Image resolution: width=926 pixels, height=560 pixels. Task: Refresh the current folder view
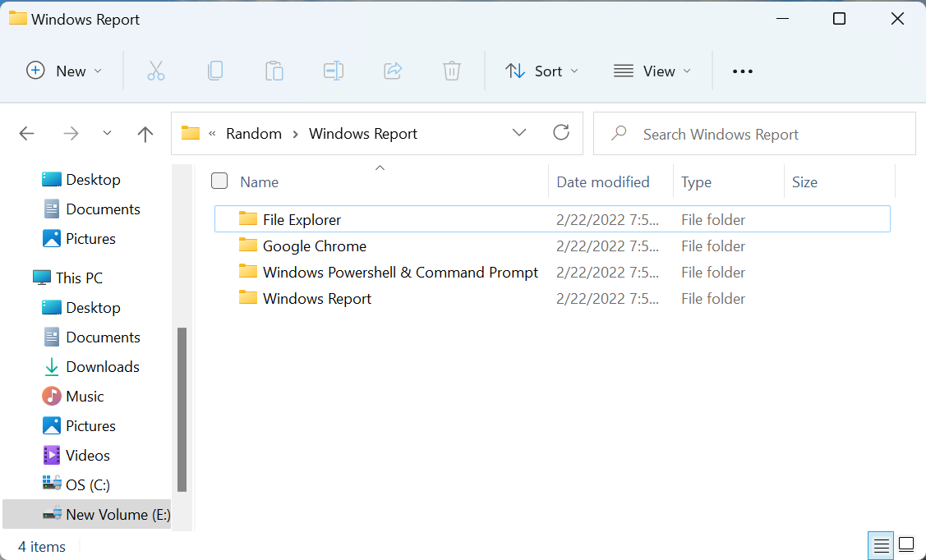561,132
